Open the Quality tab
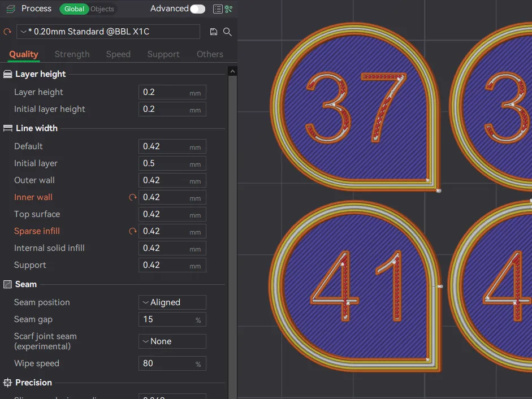This screenshot has height=399, width=532. (23, 54)
